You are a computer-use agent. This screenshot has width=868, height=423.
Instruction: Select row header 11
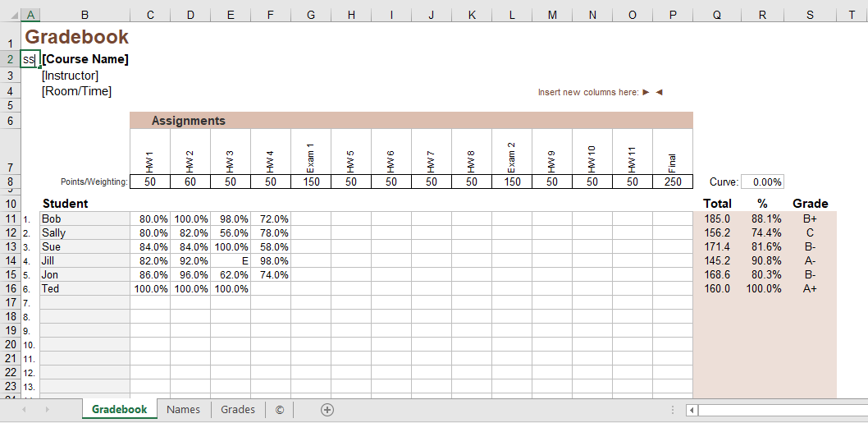[x=10, y=219]
